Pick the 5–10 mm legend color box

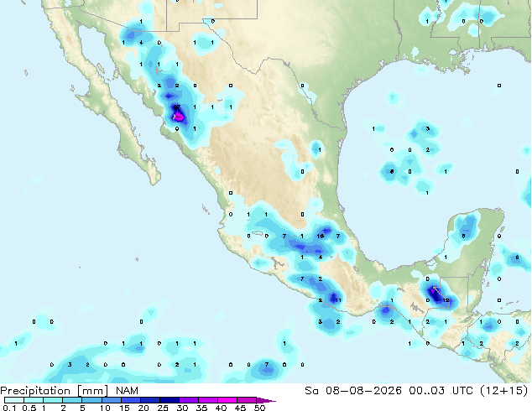[91, 400]
